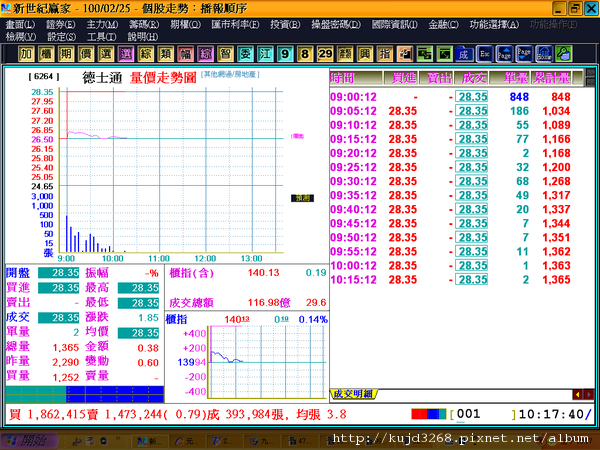Screen dimensions: 600x450
Task: Select the 智 toolbar icon
Action: [225, 54]
